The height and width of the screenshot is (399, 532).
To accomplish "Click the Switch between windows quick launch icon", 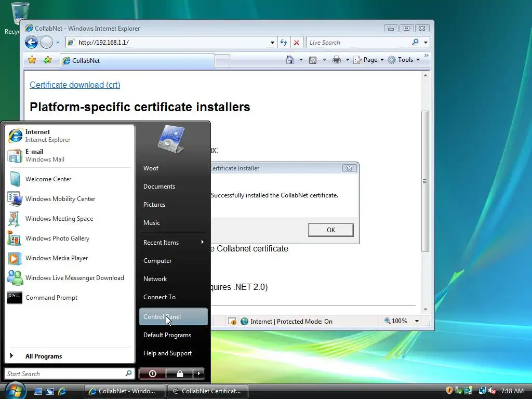I will [50, 391].
